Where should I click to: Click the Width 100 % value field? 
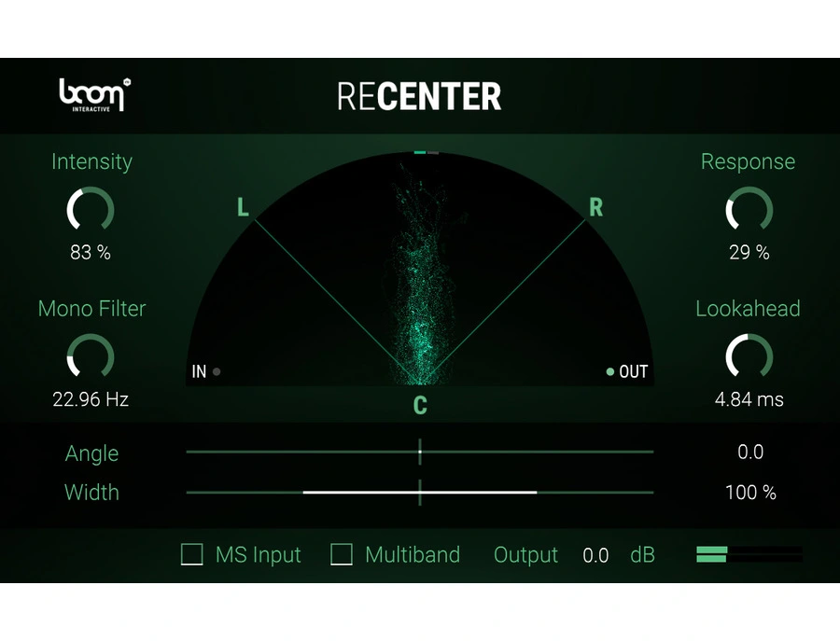tap(750, 492)
